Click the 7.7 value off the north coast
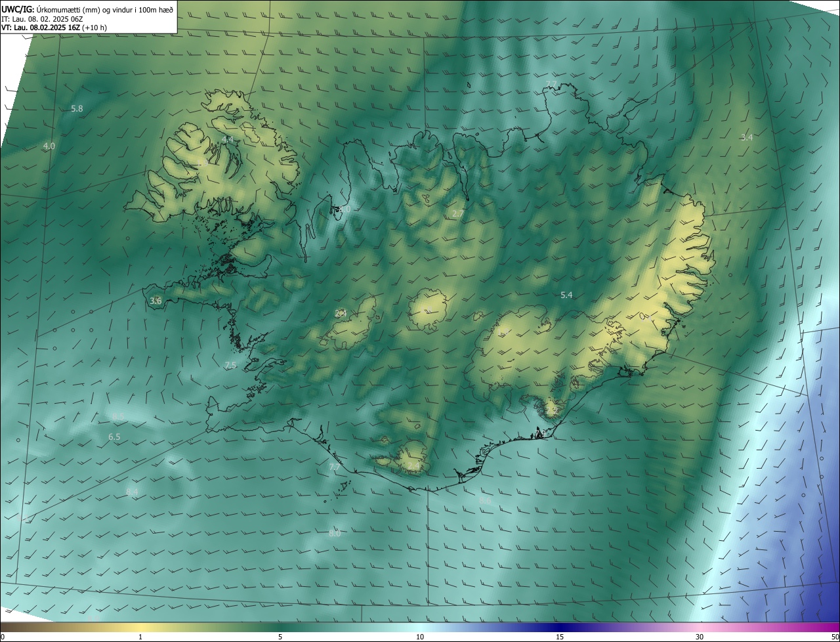 [551, 84]
